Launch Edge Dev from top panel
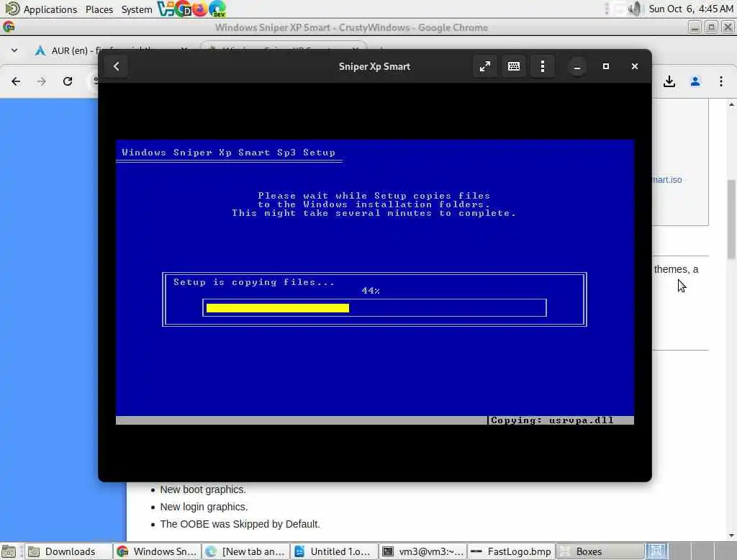737x560 pixels. 217,9
